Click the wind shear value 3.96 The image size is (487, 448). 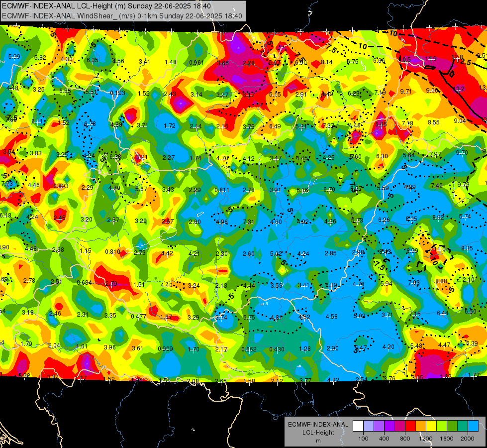[x=109, y=347]
